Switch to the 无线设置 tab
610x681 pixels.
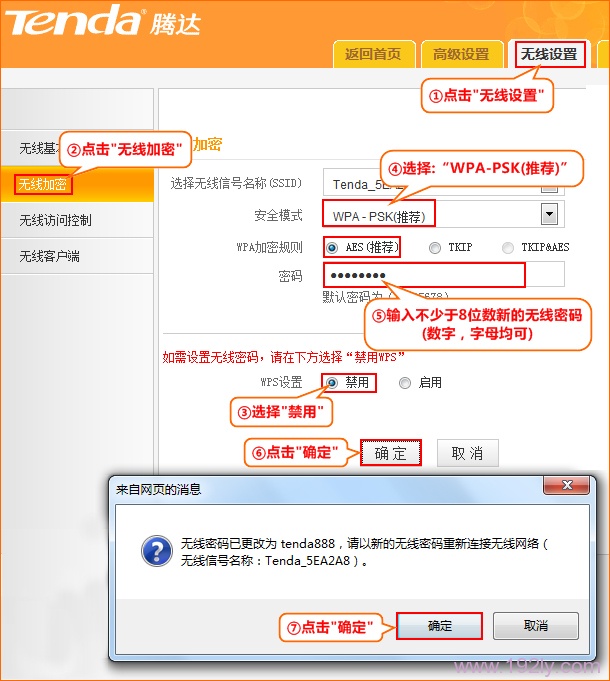549,54
